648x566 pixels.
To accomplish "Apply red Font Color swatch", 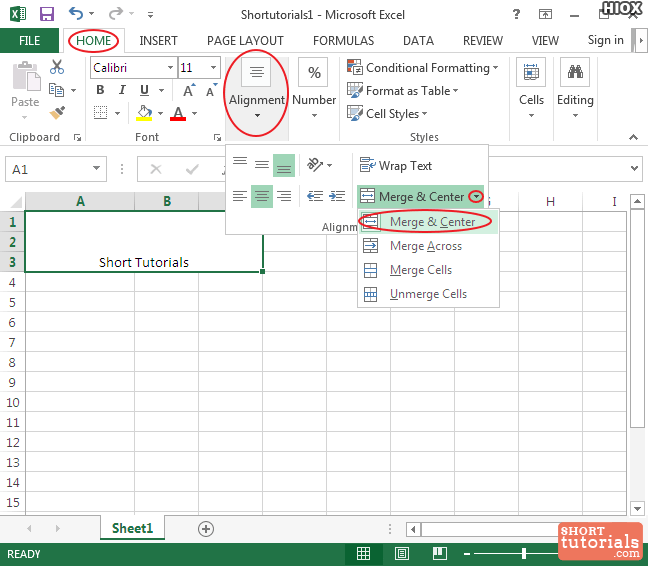I will [178, 113].
